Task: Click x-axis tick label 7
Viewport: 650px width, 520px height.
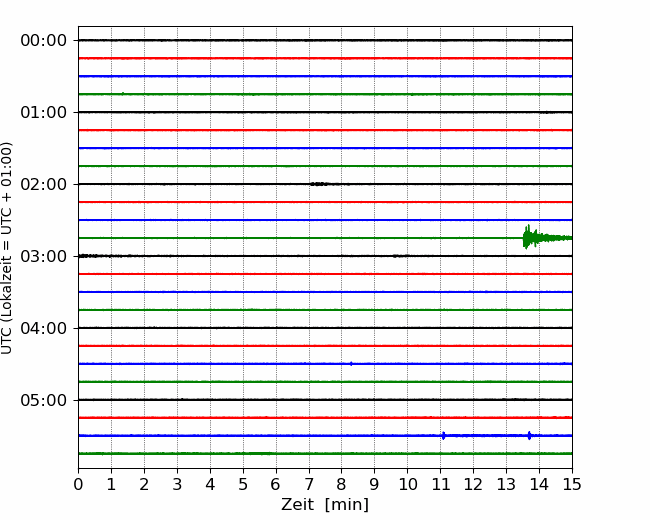Action: pos(309,484)
